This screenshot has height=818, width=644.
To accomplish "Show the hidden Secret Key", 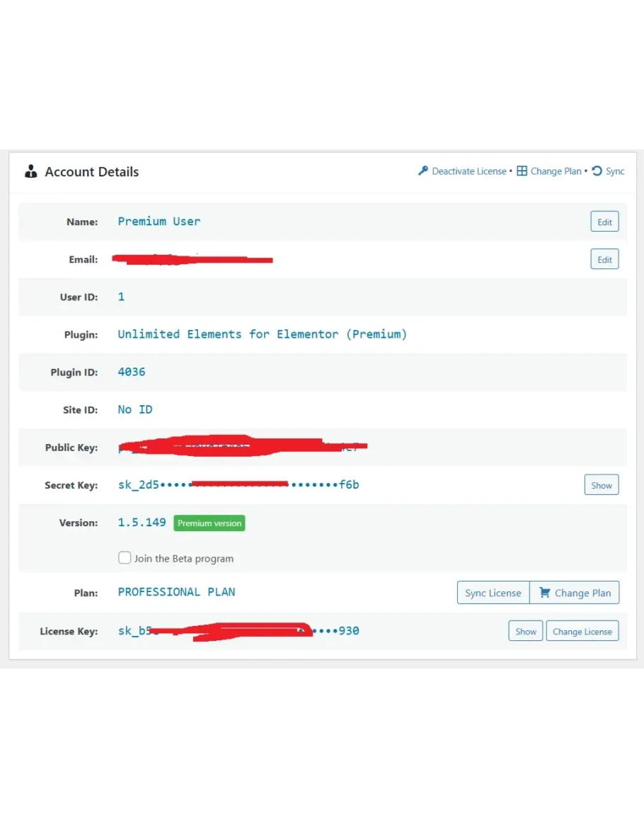I will point(601,485).
